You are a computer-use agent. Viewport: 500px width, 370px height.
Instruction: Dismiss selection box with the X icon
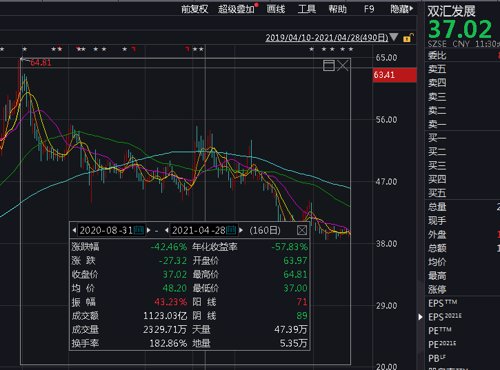[x=342, y=65]
